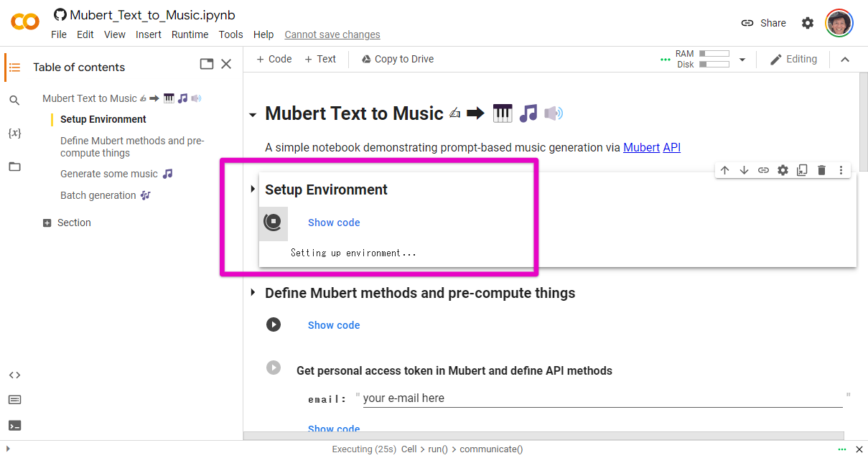Open the Variables inspector icon
Viewport: 868px width, 458px height.
click(x=14, y=134)
